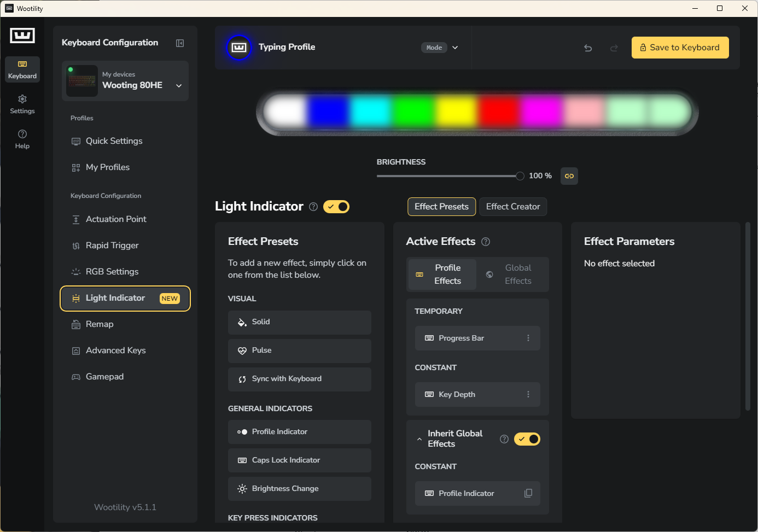Select the Key Depth active effect
The image size is (758, 532).
477,394
